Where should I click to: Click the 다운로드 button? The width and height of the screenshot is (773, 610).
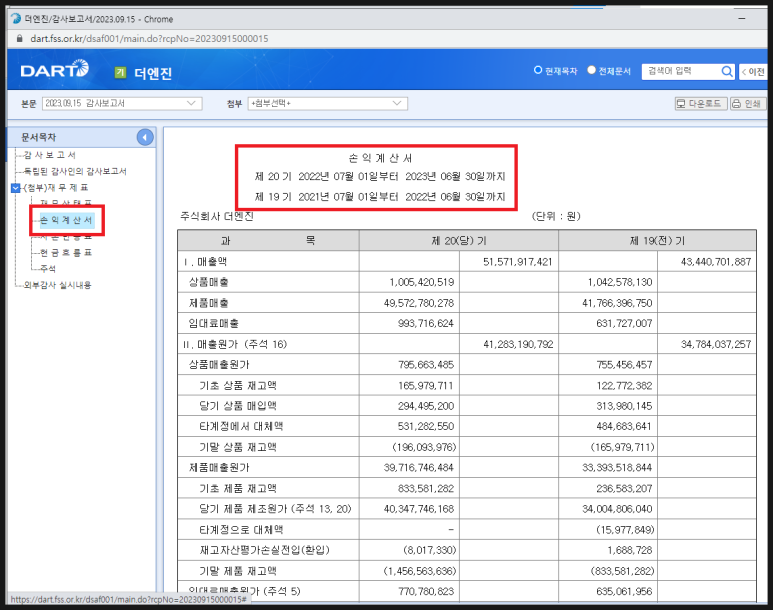pos(701,104)
